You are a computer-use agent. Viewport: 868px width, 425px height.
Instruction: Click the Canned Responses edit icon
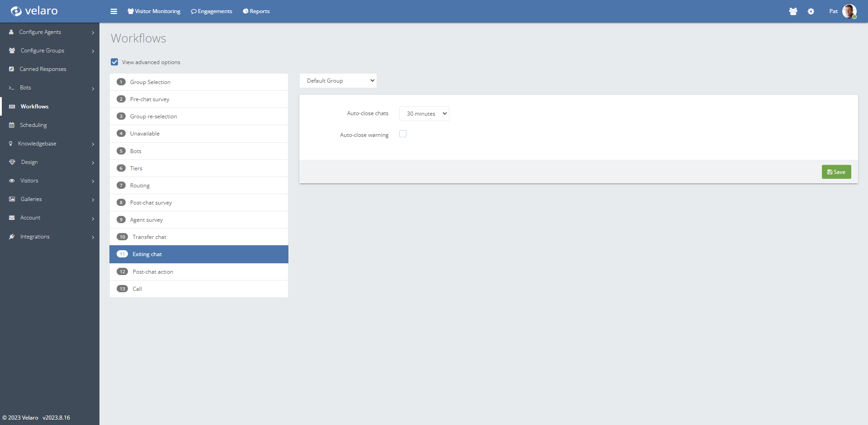pyautogui.click(x=12, y=69)
